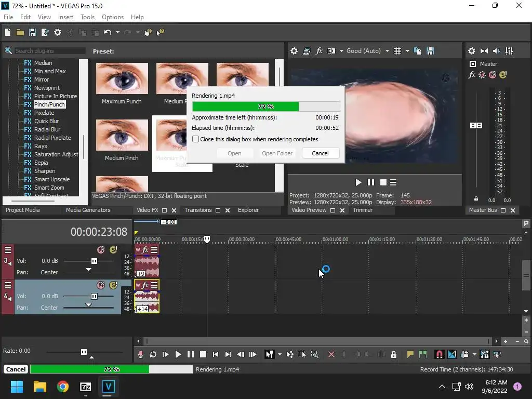Click Overlays grid icon in preview toolbar

tap(397, 51)
